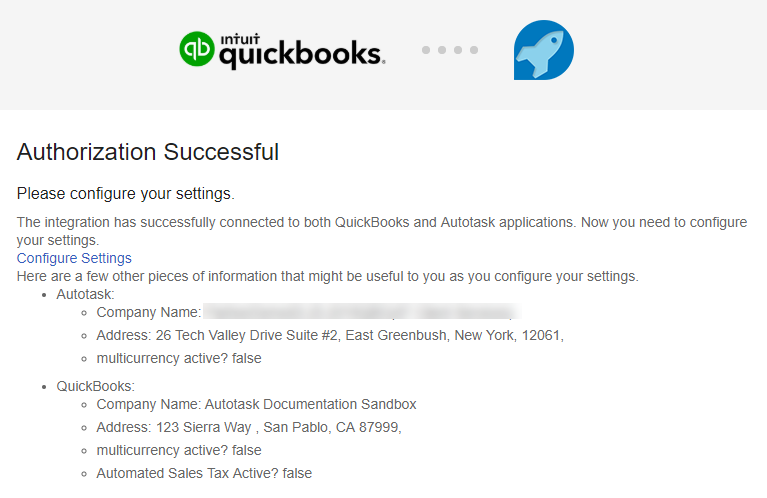Click the QuickBooks address 123 Sierra Way
This screenshot has width=767, height=498.
[x=249, y=427]
